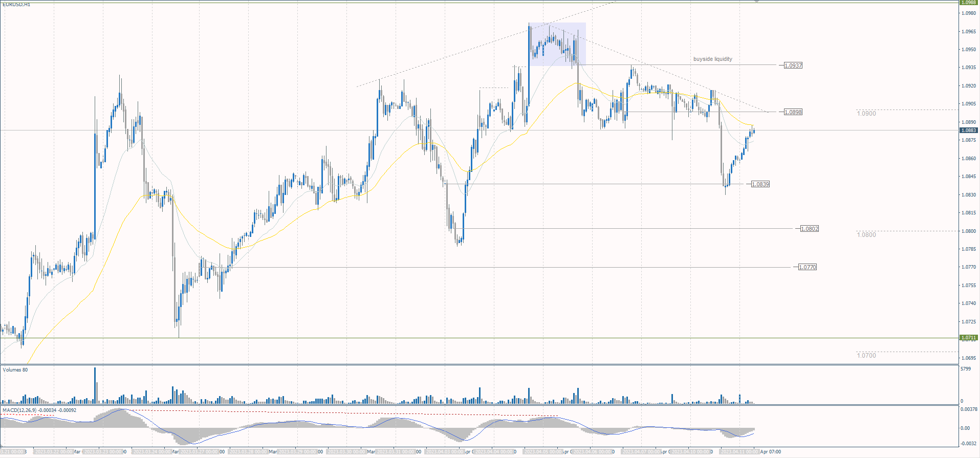Click the 2023.03.22 00:00 date marker

point(55,452)
